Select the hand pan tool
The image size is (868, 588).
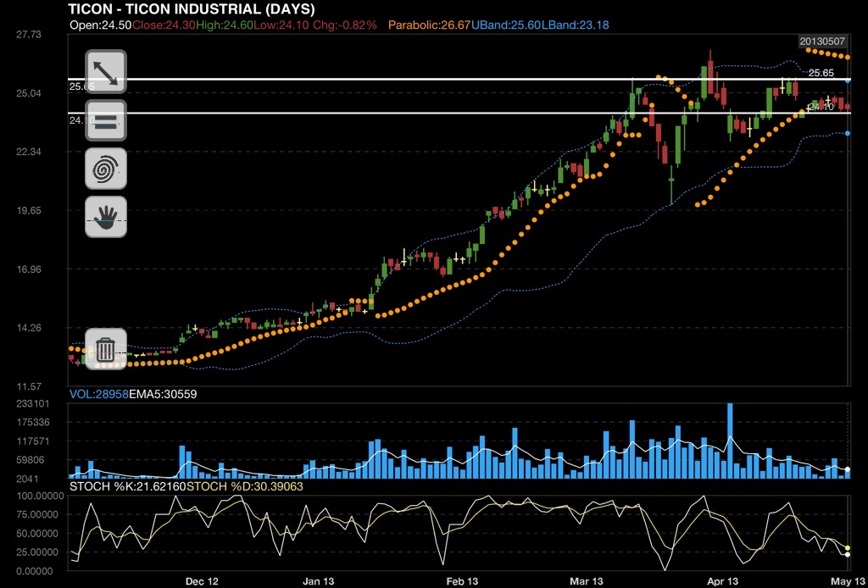(x=106, y=216)
